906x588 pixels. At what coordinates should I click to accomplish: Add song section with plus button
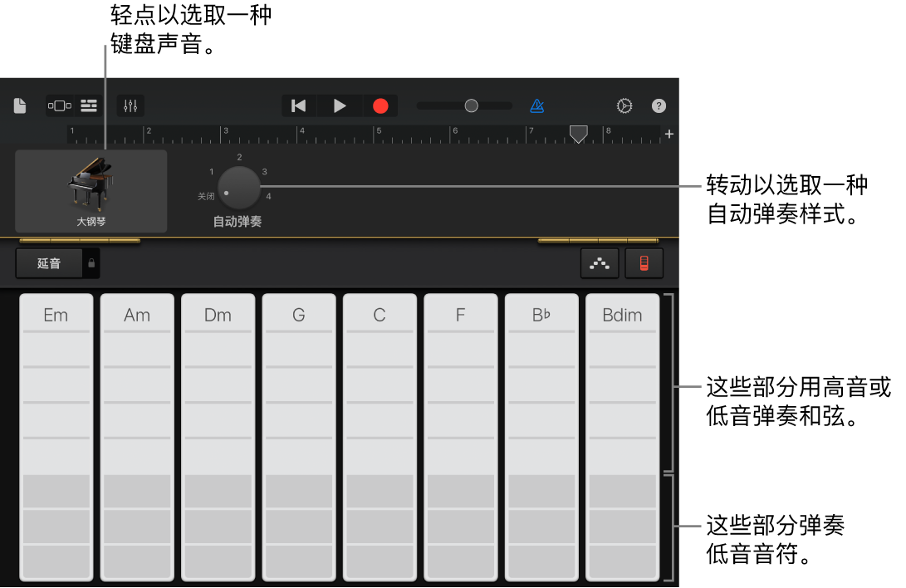[x=669, y=134]
